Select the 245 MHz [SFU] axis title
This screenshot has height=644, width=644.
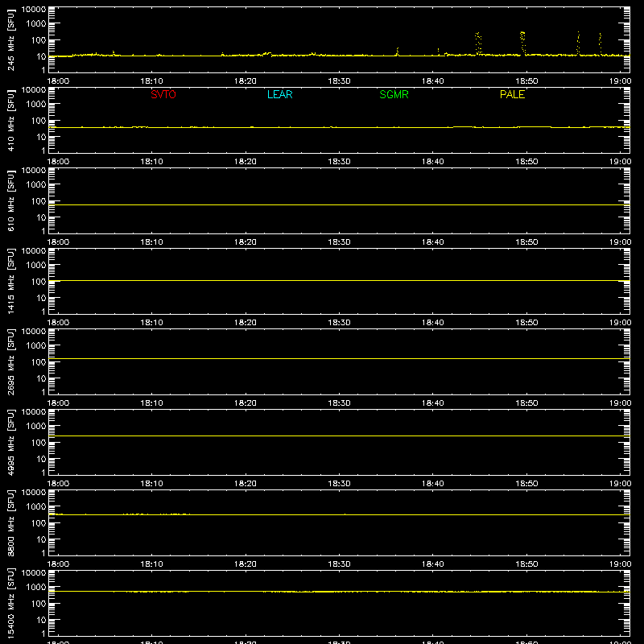point(11,39)
